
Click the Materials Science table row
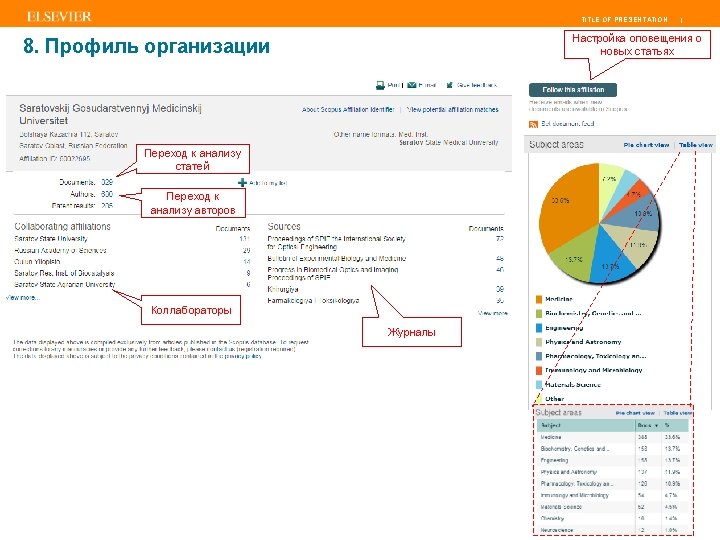point(613,507)
